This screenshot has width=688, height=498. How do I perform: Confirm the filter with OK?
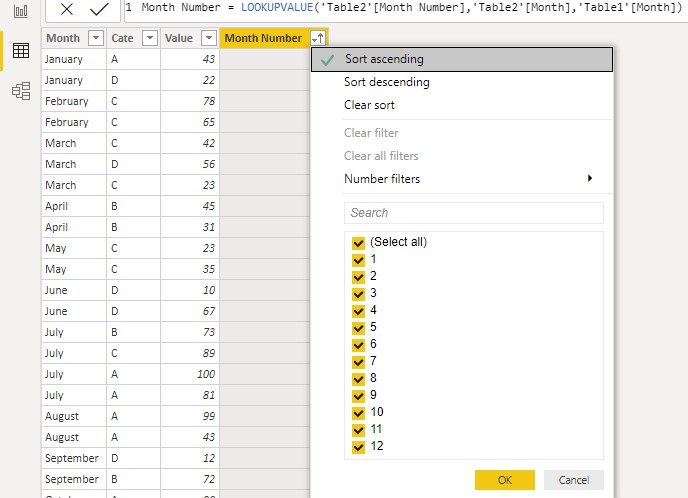pos(505,480)
